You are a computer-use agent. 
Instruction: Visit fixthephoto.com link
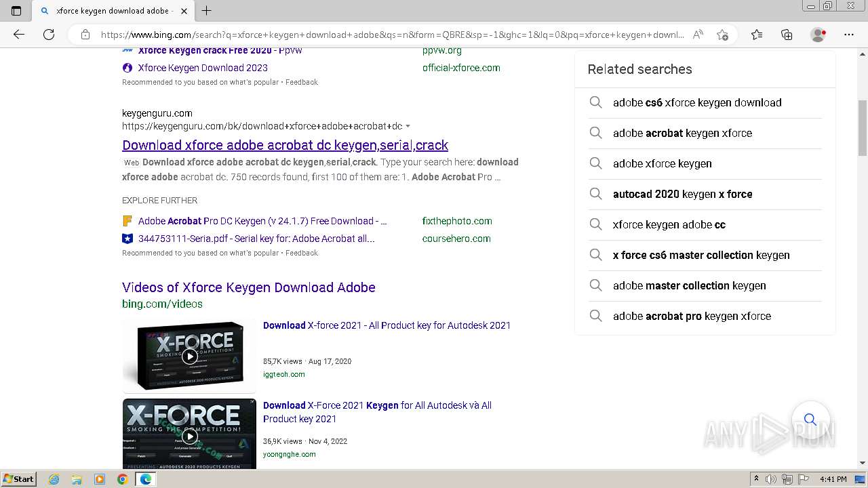[x=457, y=221]
